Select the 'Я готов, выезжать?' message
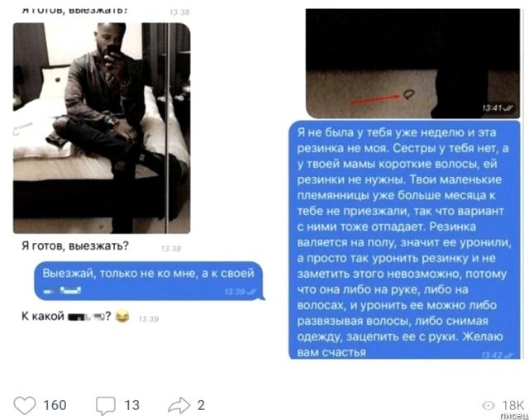 (75, 246)
